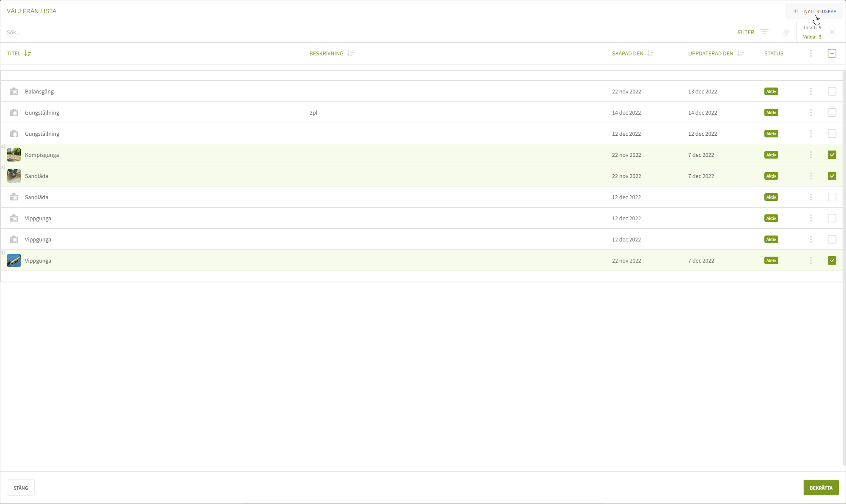Uncheck the Kompisgunga row checkbox

[x=832, y=155]
